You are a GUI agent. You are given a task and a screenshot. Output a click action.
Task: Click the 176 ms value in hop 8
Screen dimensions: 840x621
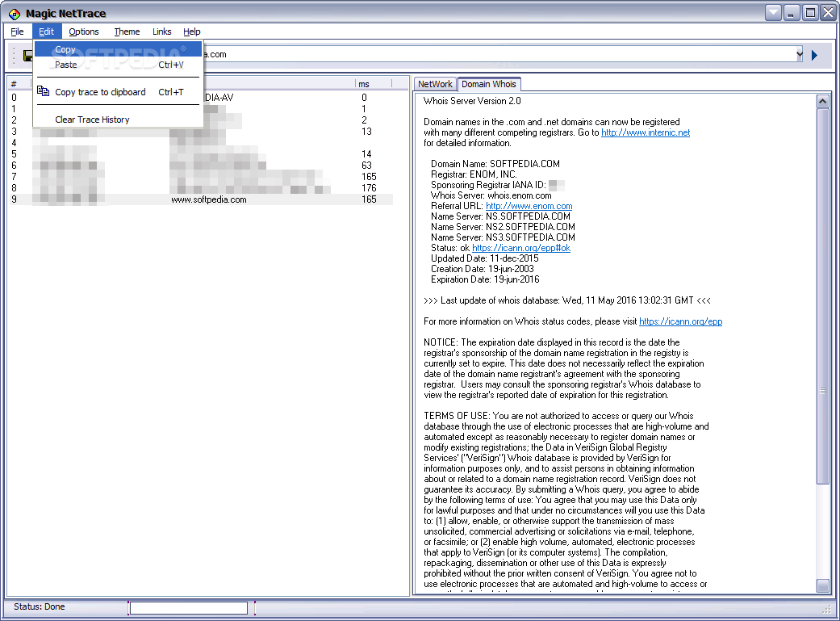tap(369, 187)
